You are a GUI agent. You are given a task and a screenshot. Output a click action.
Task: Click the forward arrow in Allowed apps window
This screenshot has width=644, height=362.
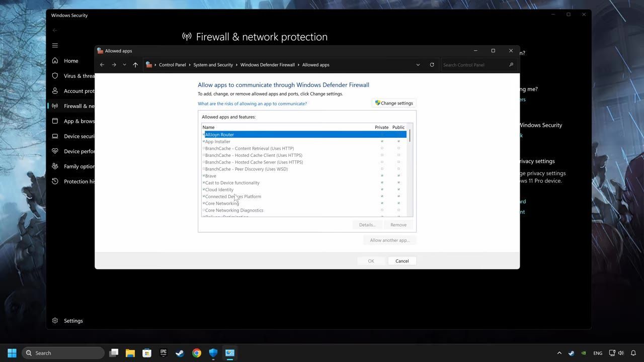tap(114, 65)
